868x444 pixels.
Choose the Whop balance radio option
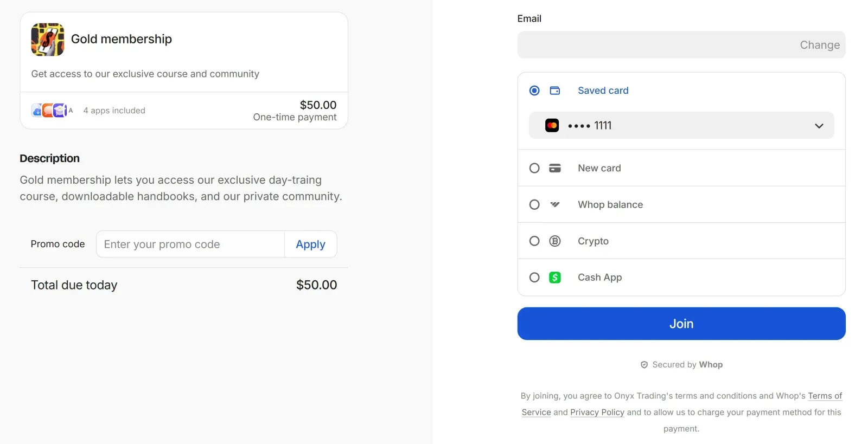534,204
